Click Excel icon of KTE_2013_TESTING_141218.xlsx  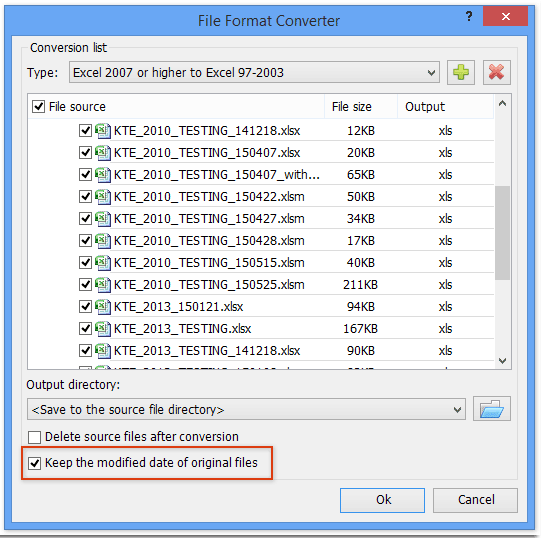103,351
